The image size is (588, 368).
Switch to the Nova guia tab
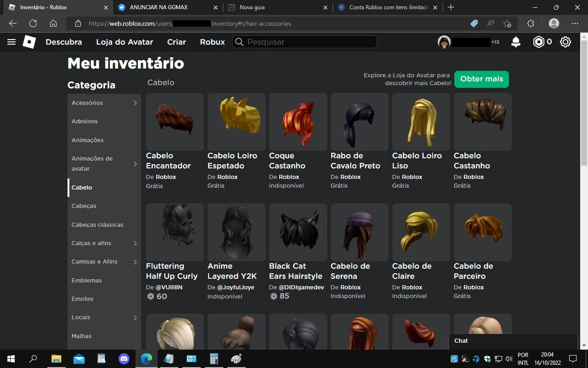click(277, 7)
